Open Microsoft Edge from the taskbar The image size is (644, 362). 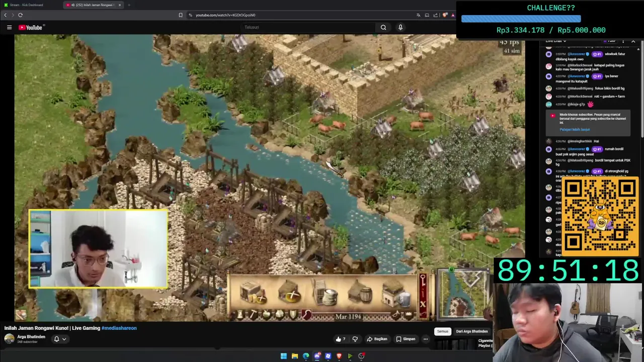coord(306,356)
